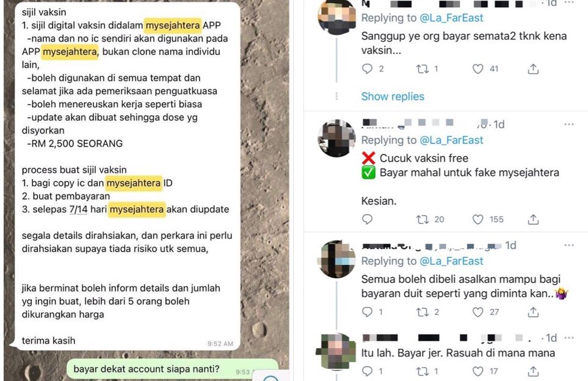Like the 'Semua boleh dibeli' tweet
The height and width of the screenshot is (381, 588).
(x=477, y=312)
